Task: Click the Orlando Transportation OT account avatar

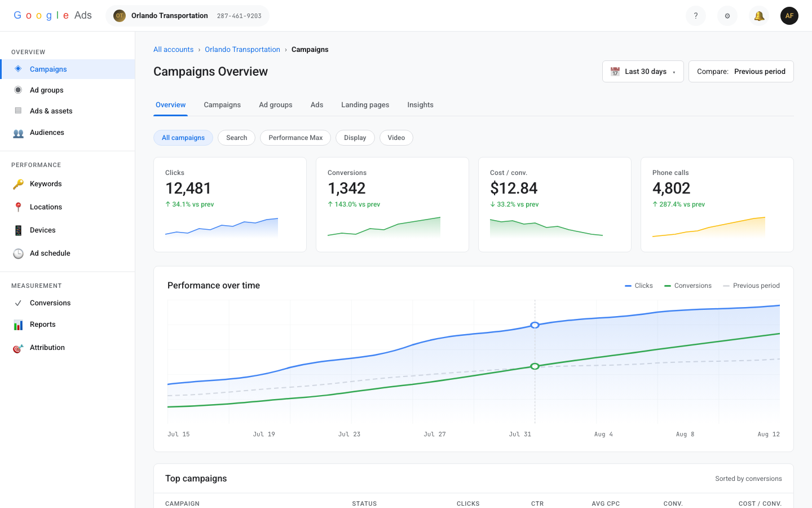Action: 120,16
